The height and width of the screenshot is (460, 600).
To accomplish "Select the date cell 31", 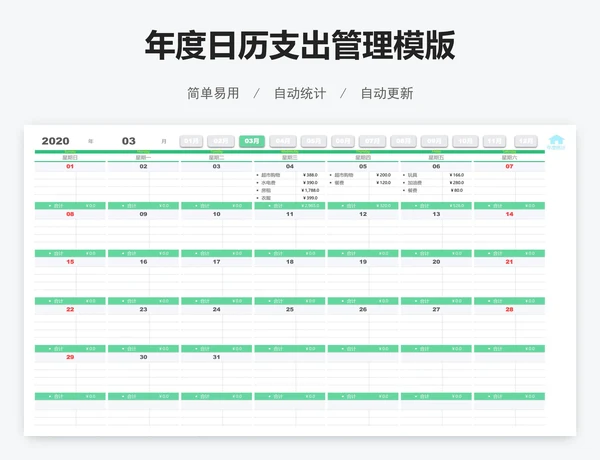I will (x=216, y=357).
